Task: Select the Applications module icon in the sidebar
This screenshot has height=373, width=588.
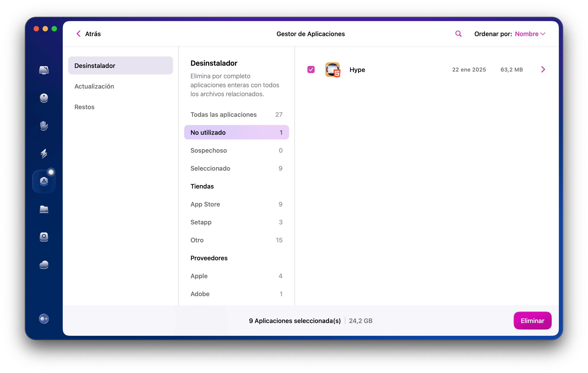Action: click(44, 181)
